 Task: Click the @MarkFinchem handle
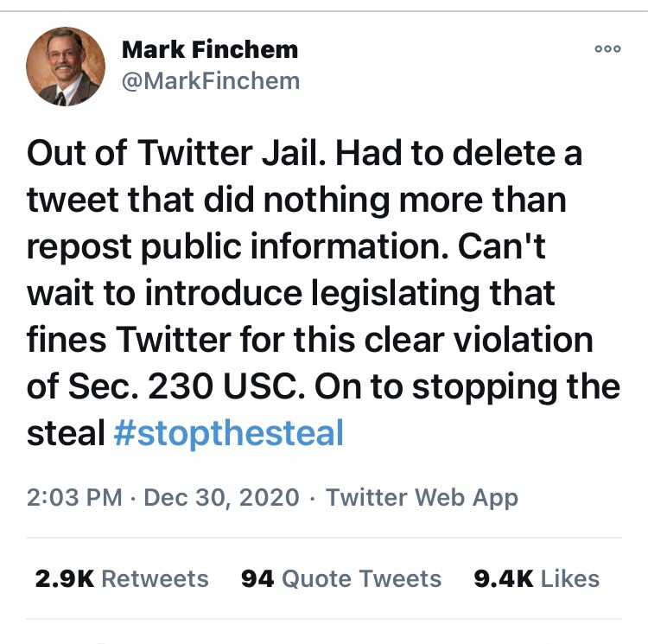[x=211, y=81]
